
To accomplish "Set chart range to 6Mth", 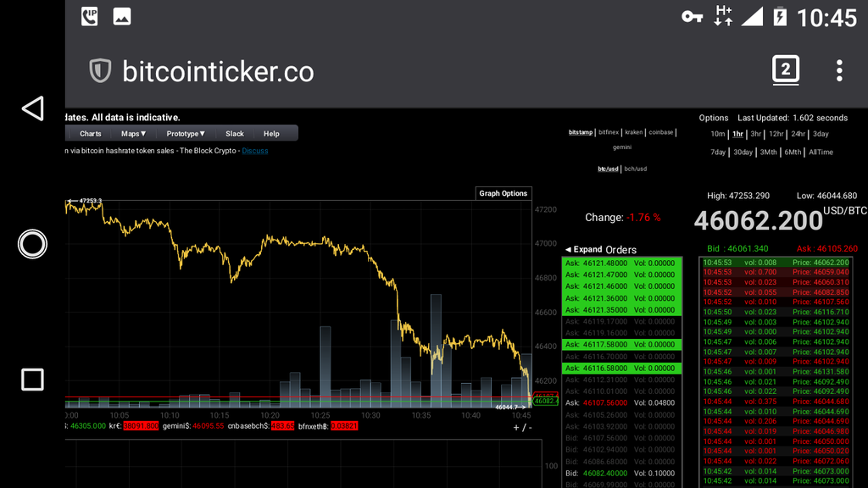I will tap(793, 152).
